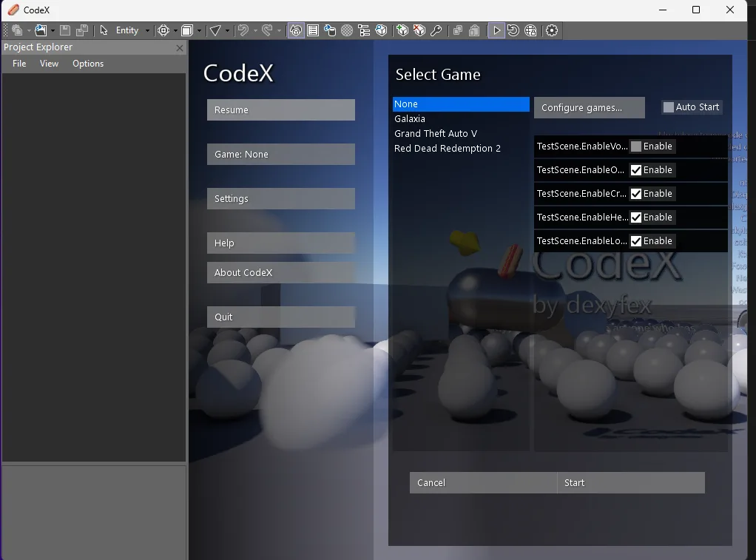Click the move-to-target crosshair icon
Viewport: 756px width, 560px height.
pyautogui.click(x=163, y=30)
